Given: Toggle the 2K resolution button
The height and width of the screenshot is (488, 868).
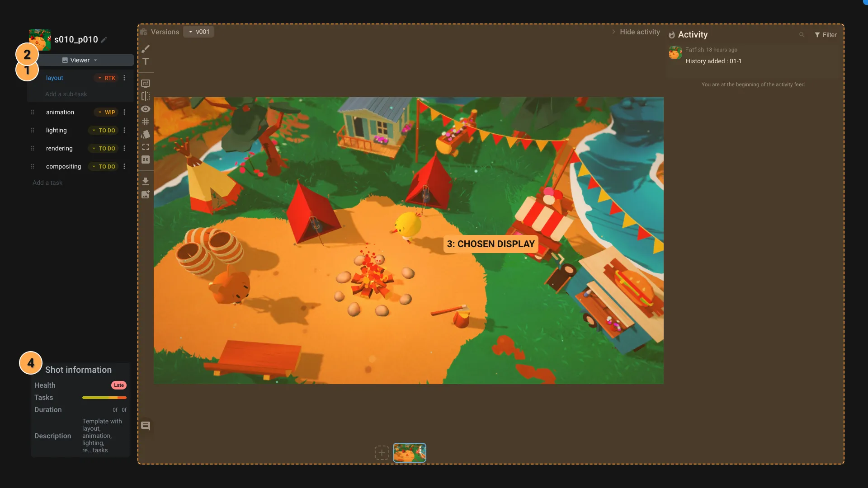Looking at the screenshot, I should pos(146,160).
